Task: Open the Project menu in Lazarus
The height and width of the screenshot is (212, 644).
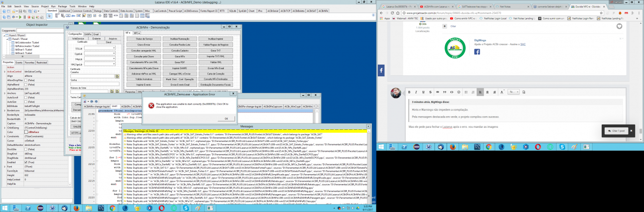Action: pyautogui.click(x=45, y=6)
